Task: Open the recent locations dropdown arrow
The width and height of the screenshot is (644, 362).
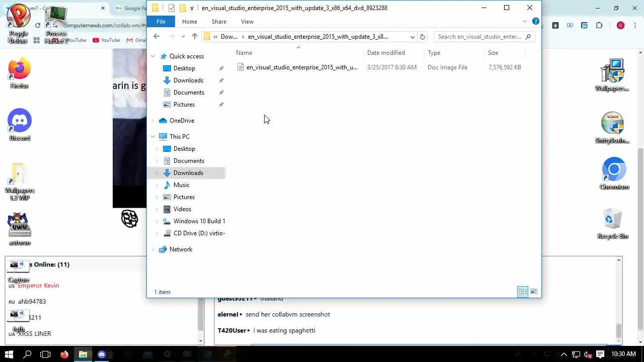Action: [183, 37]
